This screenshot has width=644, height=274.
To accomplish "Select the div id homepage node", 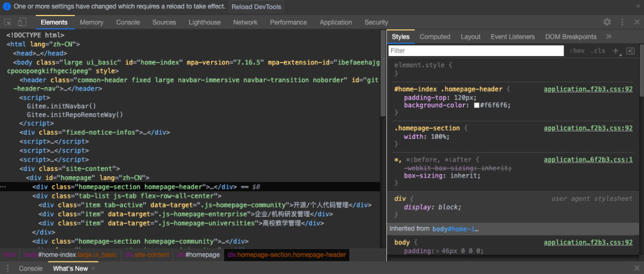I will click(x=88, y=178).
